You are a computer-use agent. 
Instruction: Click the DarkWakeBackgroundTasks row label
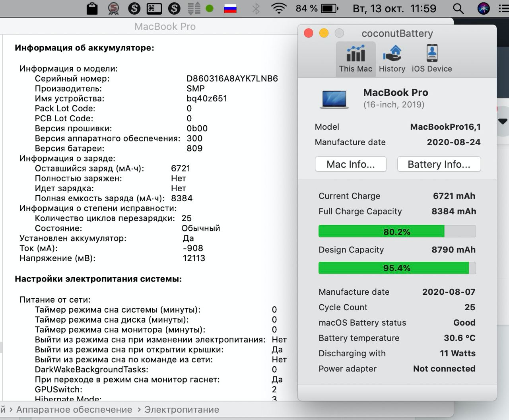(91, 369)
